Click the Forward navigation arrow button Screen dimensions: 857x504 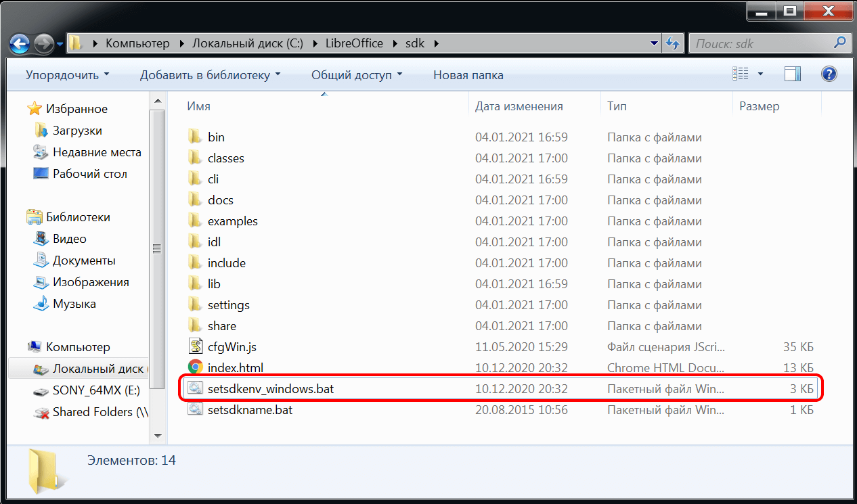pyautogui.click(x=44, y=44)
